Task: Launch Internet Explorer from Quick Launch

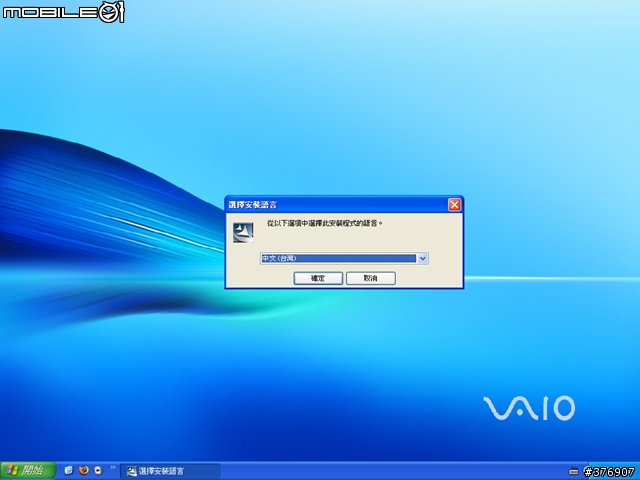Action: tap(69, 470)
